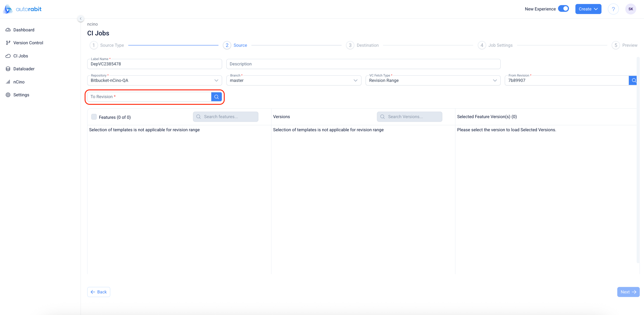Open the Create dropdown button
The image size is (644, 315).
point(588,9)
